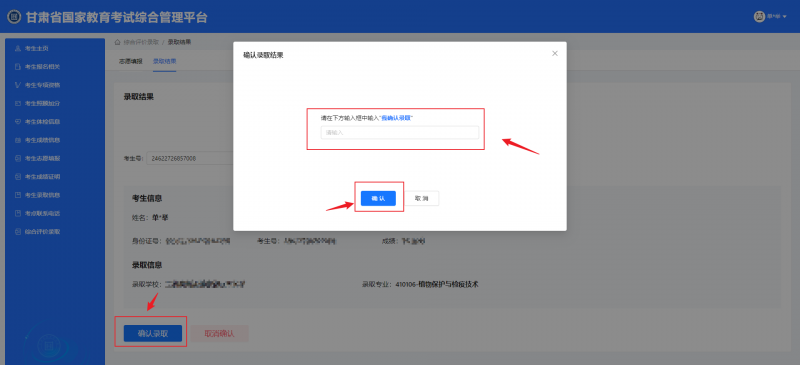Click the 考生成绩信息 icon in sidebar

(18, 140)
